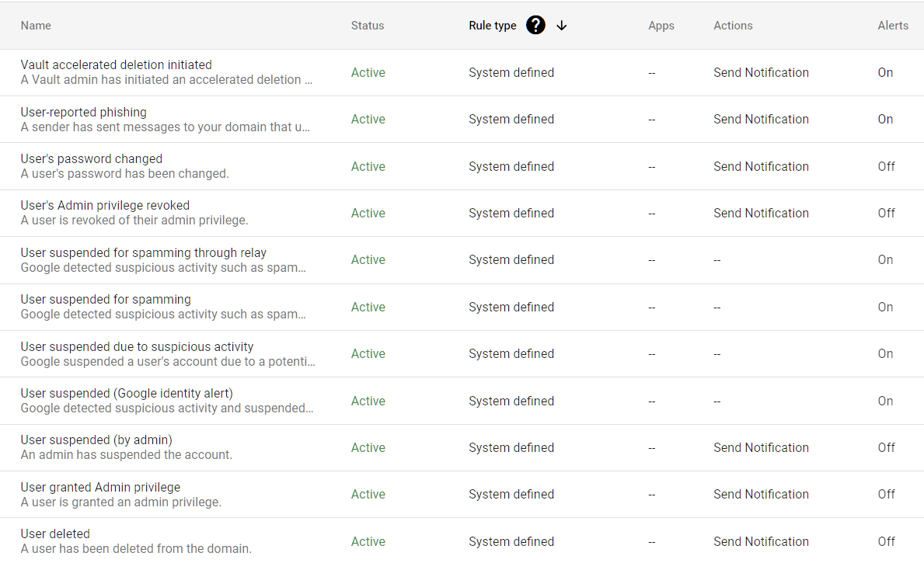Click the Alerts column header
This screenshot has height=563, width=924.
[893, 26]
